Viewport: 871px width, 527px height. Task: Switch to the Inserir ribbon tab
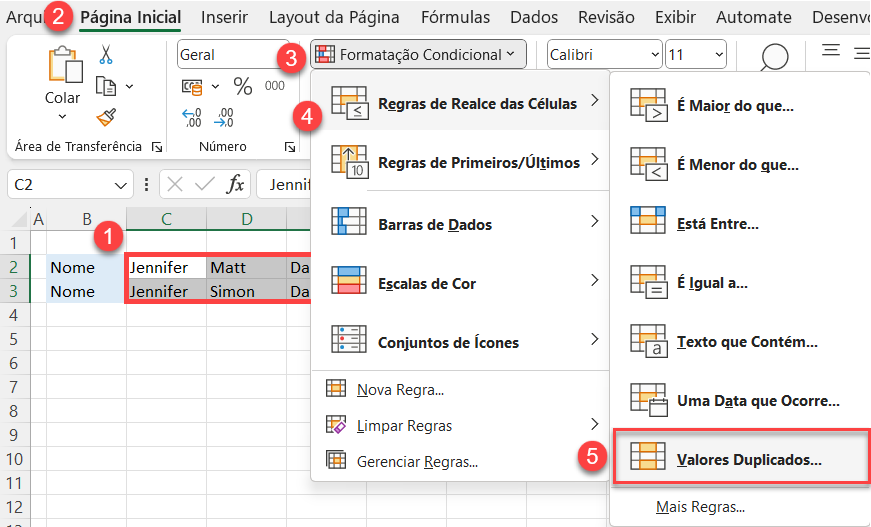pyautogui.click(x=224, y=17)
